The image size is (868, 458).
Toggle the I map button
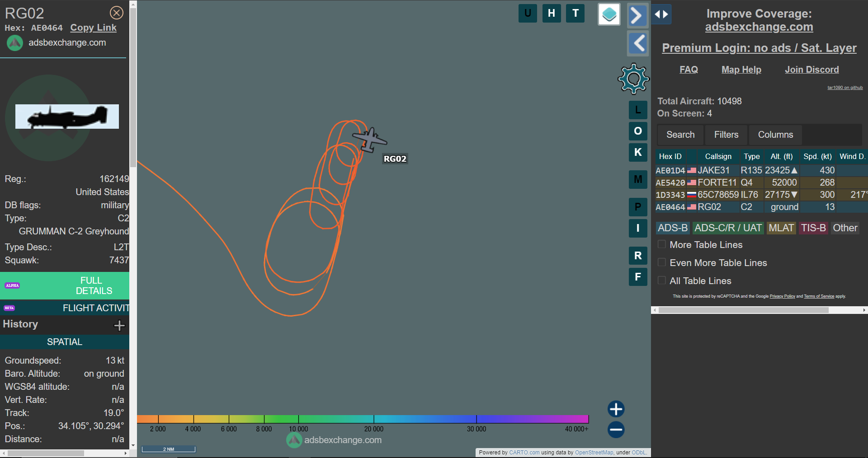(x=638, y=228)
